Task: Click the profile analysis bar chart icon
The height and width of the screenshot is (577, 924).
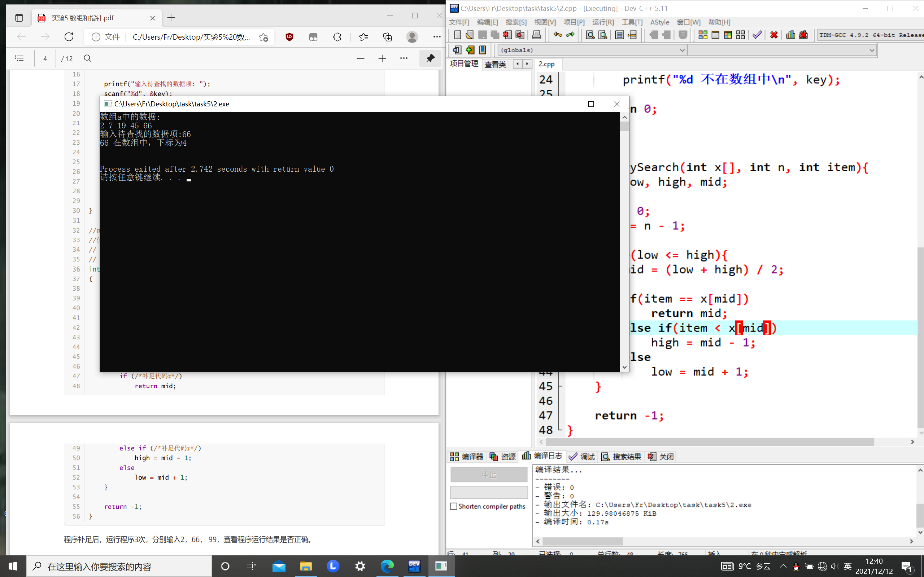Action: [790, 35]
